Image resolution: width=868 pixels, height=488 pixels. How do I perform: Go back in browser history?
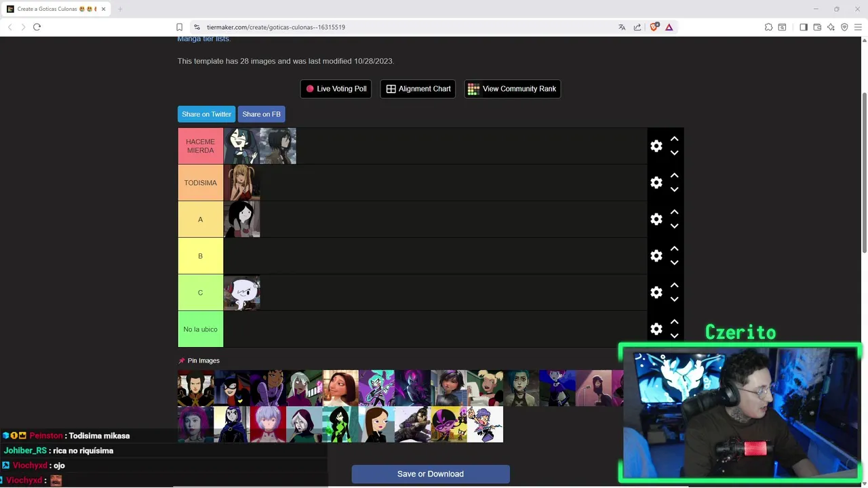pyautogui.click(x=9, y=27)
